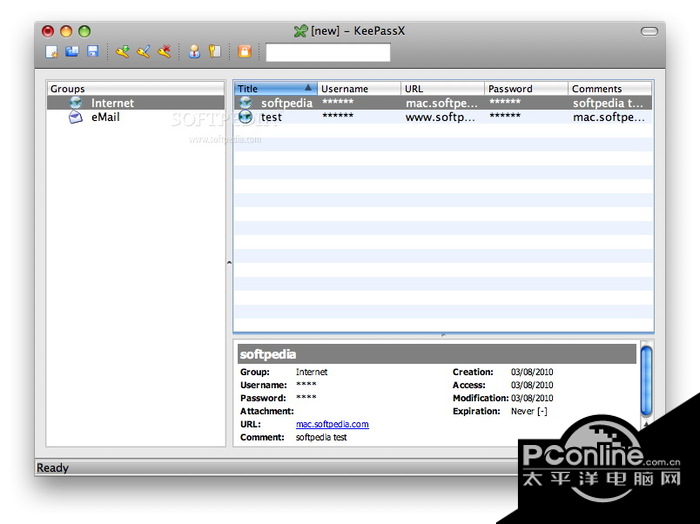Screen dimensions: 700x524
Task: Copy username to clipboard icon
Action: [194, 52]
